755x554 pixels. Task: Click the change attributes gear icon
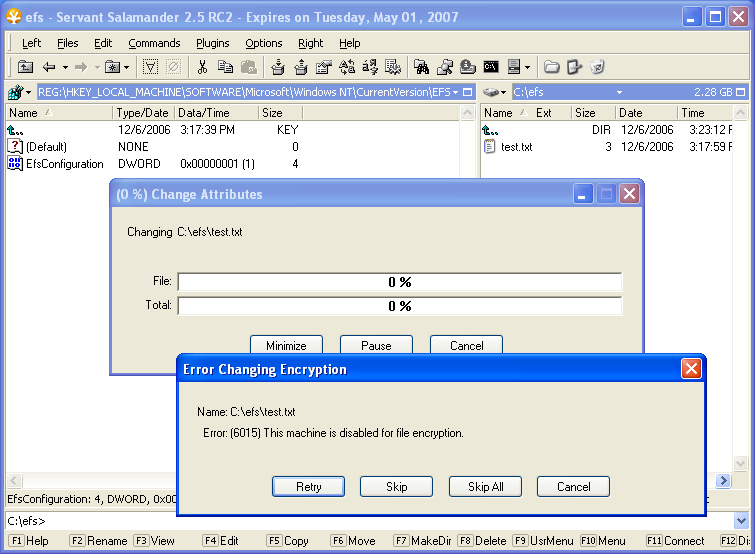click(x=393, y=67)
